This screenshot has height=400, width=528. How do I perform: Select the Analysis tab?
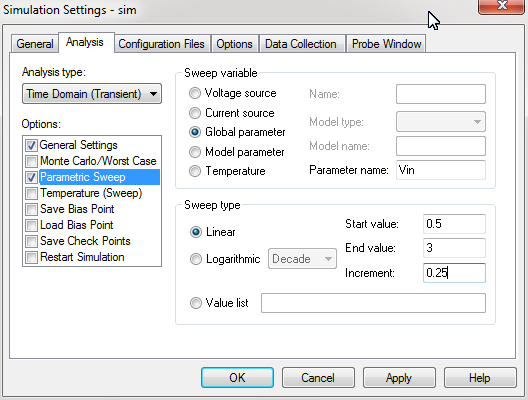(x=85, y=42)
